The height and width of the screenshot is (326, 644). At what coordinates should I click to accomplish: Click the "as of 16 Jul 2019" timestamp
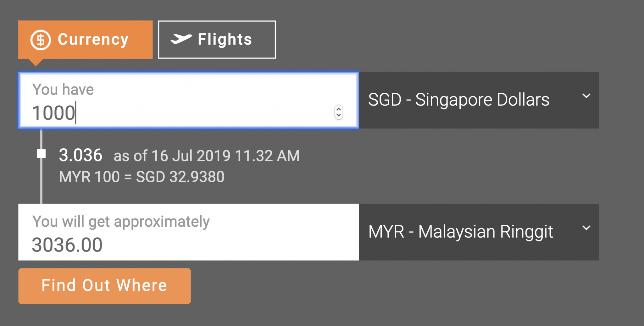pos(207,156)
